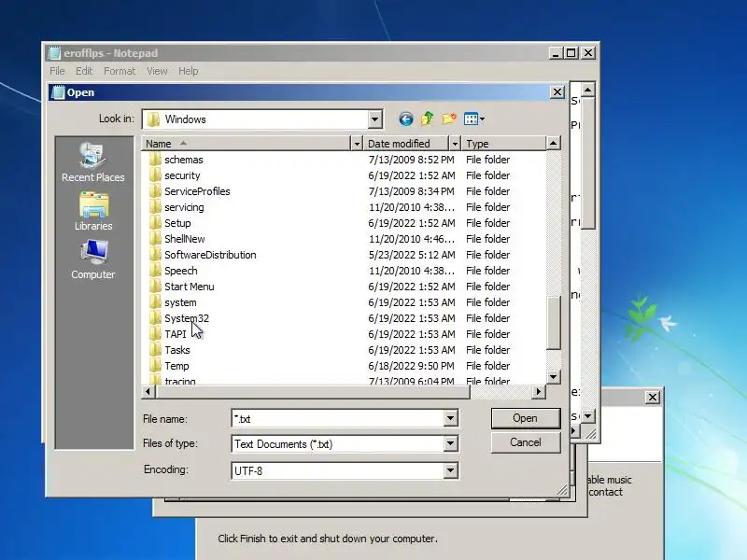Click Notepad's vertical scroll up arrow
747x560 pixels.
coord(588,90)
